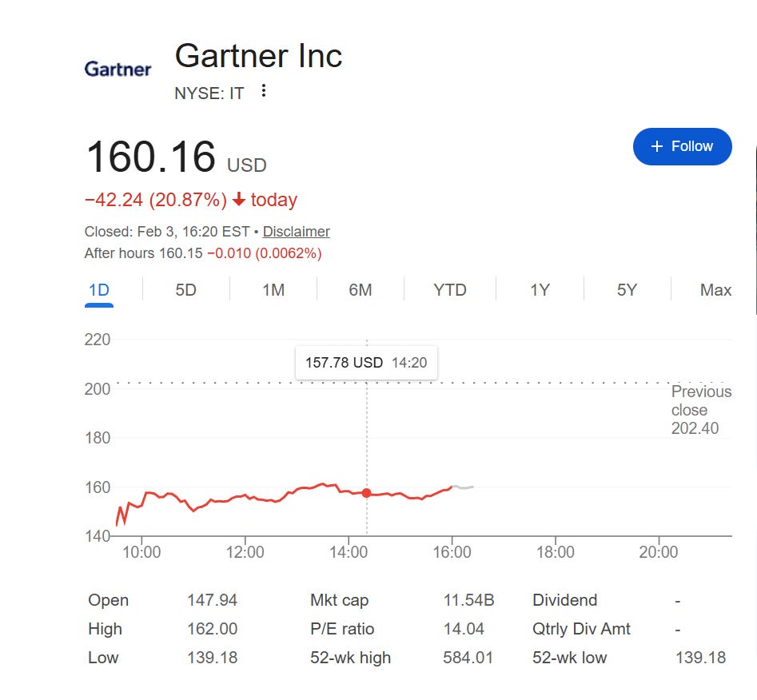Click the Dividend label
Screen dimensions: 757x700
(564, 600)
